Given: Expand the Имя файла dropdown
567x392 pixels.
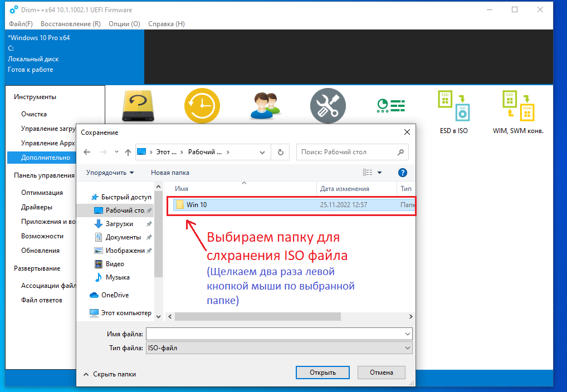Looking at the screenshot, I should tap(408, 334).
